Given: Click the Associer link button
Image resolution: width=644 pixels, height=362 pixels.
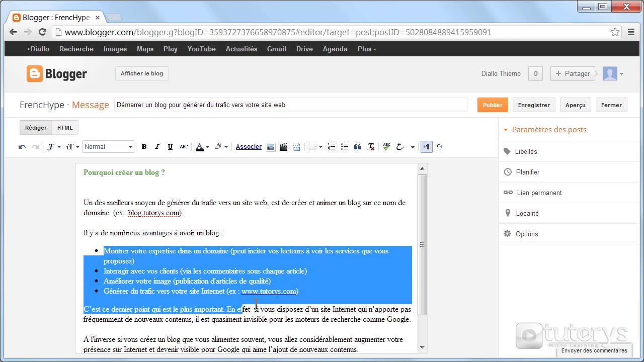Looking at the screenshot, I should click(249, 147).
